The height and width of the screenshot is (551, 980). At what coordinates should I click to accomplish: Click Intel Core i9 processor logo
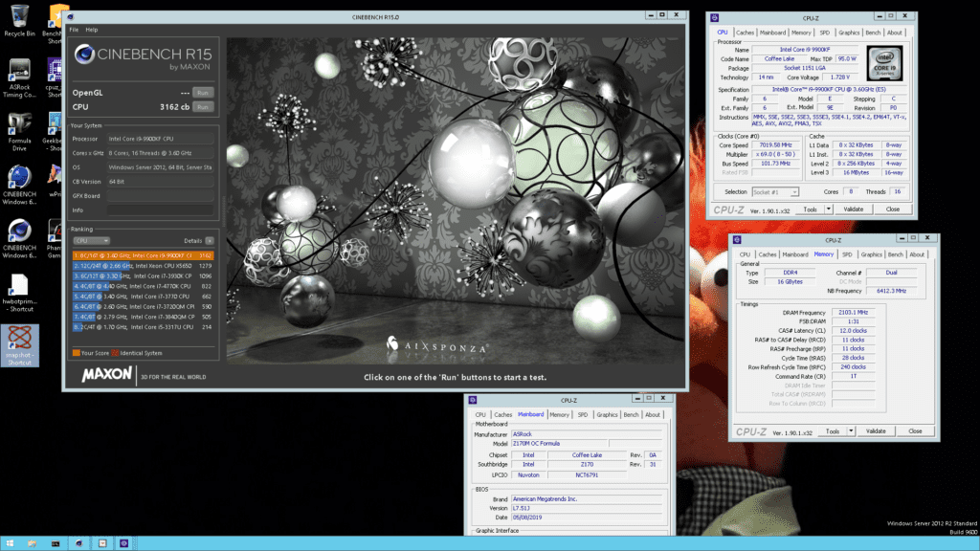884,63
